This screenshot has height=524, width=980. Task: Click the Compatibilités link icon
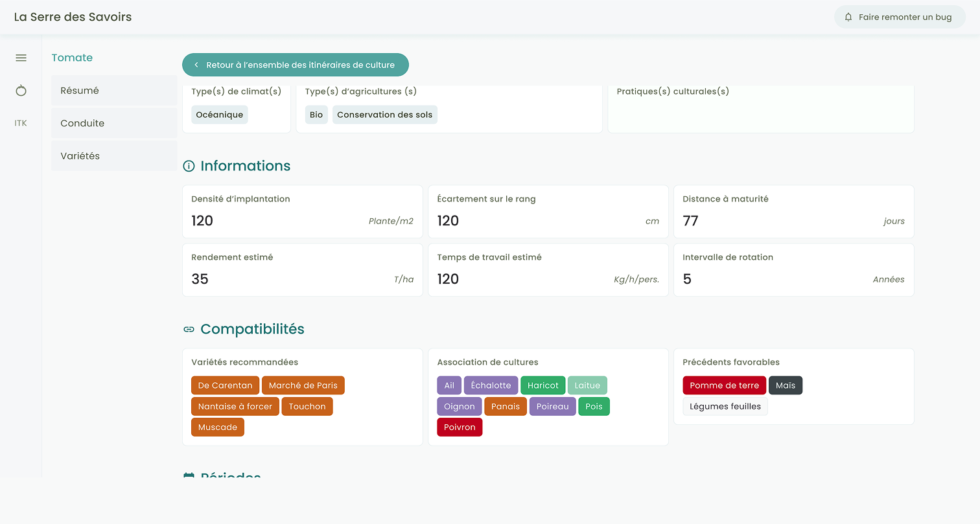189,330
